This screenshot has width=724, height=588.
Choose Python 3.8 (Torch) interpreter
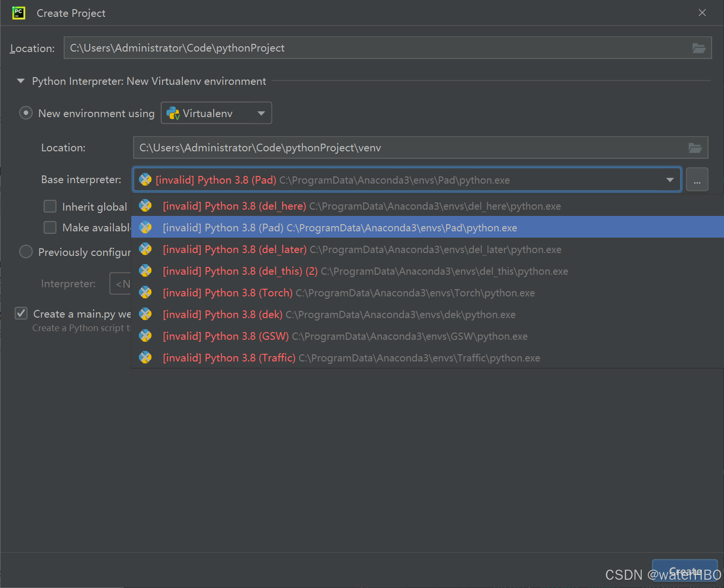coord(427,293)
